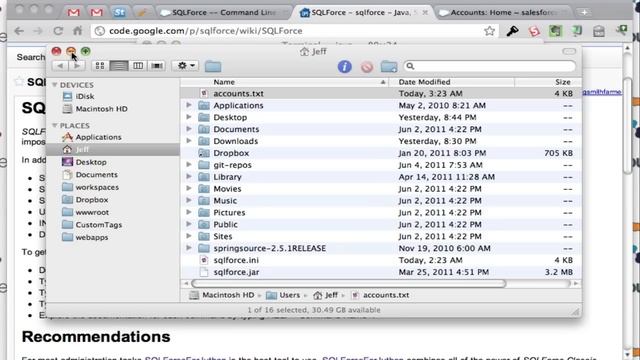The width and height of the screenshot is (640, 360).
Task: Select the Sites folder icon
Action: (204, 236)
